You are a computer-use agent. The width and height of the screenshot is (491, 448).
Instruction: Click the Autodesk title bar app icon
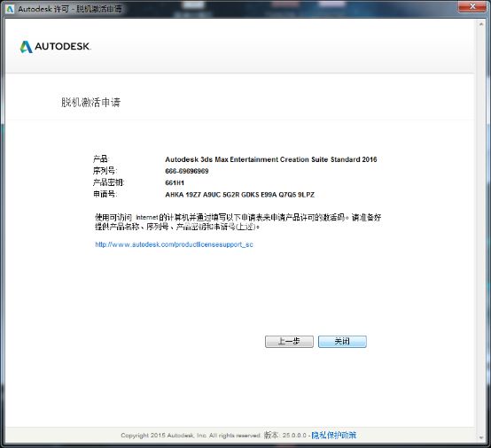pos(10,9)
